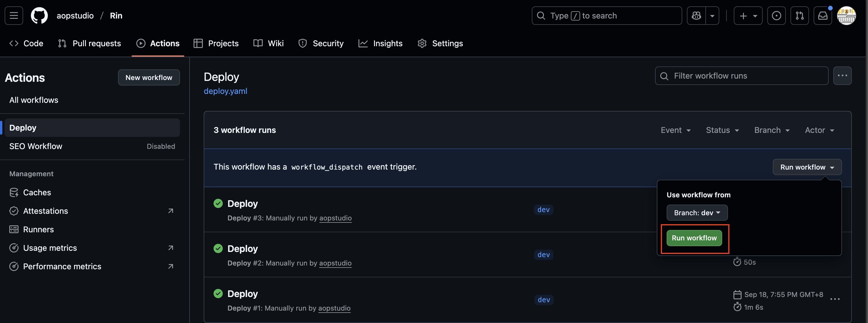Viewport: 868px width, 323px height.
Task: Click the 1m 6s duration text
Action: (753, 307)
